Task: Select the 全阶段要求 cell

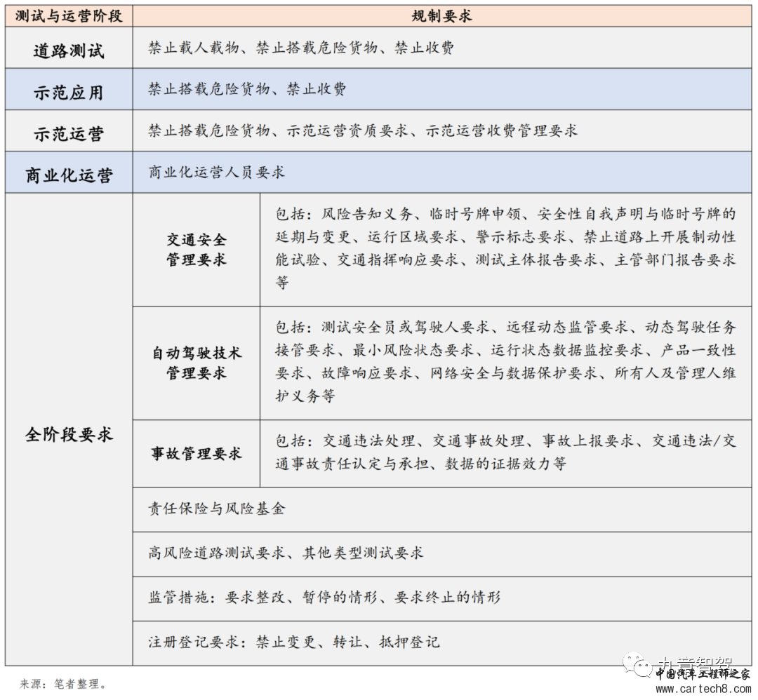Action: [67, 433]
